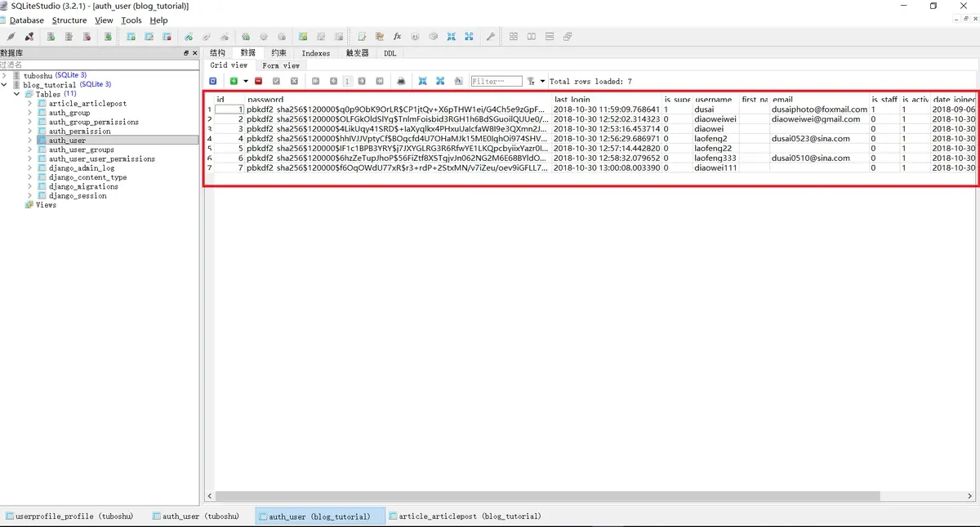Switch to the 结构 tab
This screenshot has height=527, width=980.
[x=217, y=53]
